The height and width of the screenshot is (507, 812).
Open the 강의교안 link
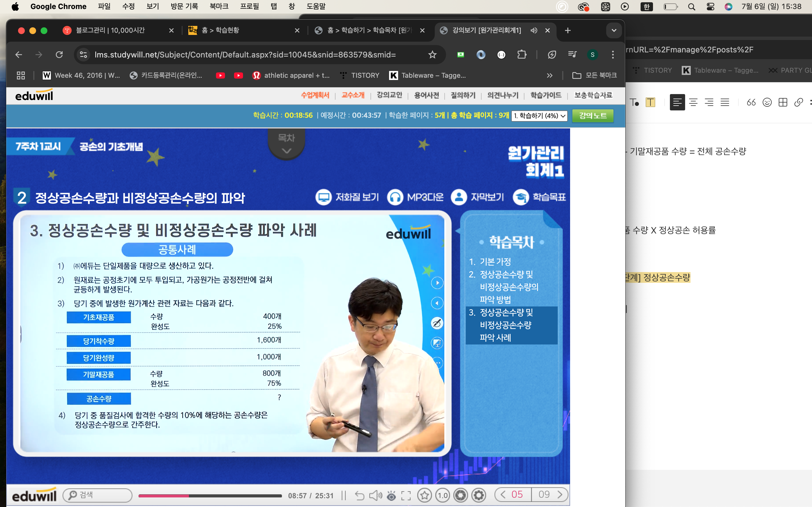pyautogui.click(x=389, y=95)
